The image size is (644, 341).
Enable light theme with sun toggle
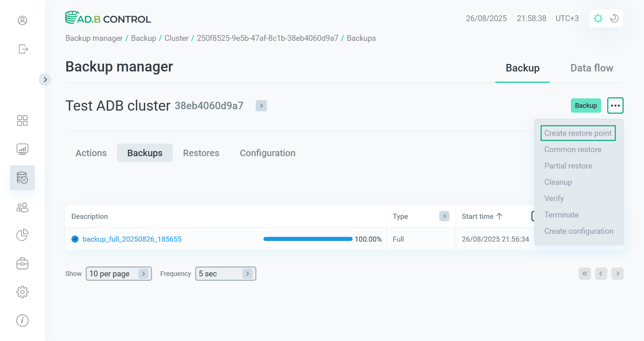[x=598, y=18]
